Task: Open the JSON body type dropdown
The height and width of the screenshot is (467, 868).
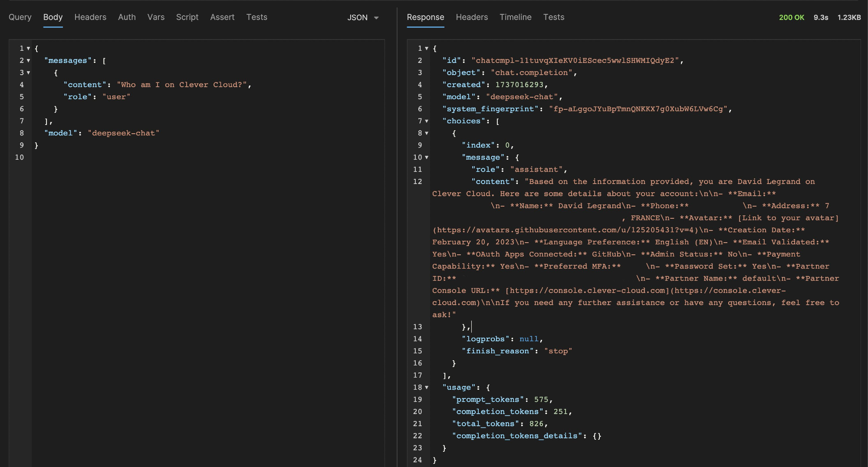Action: point(363,17)
